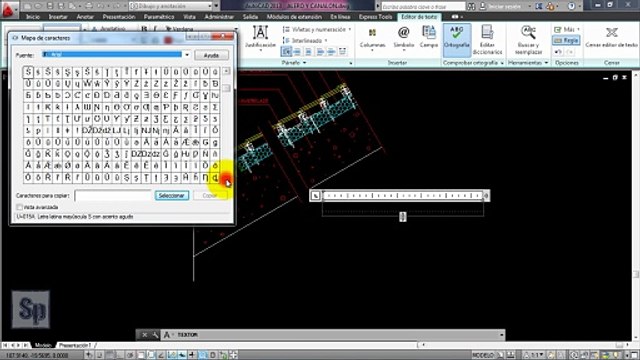640x360 pixels.
Task: Switch to the Anotar tab
Action: [x=85, y=17]
